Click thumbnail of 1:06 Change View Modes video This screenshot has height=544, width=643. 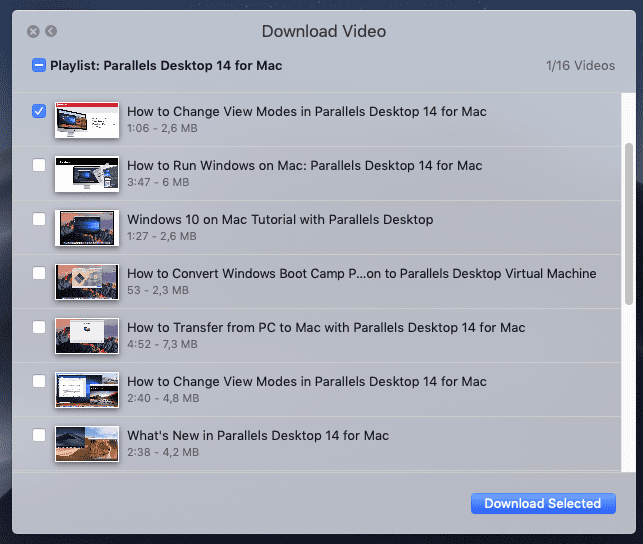[x=87, y=120]
